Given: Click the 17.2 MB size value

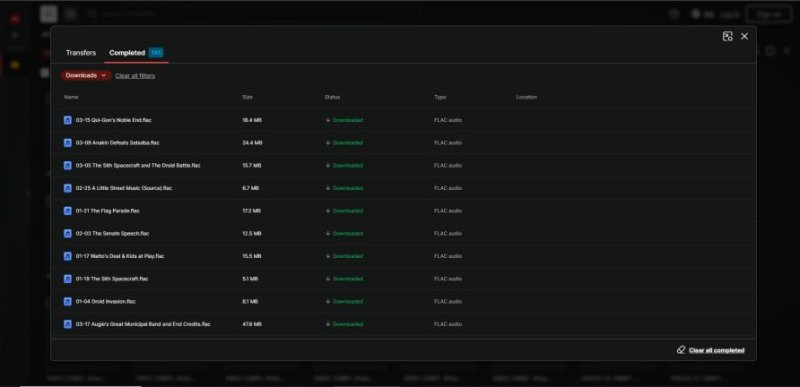Looking at the screenshot, I should coord(252,211).
